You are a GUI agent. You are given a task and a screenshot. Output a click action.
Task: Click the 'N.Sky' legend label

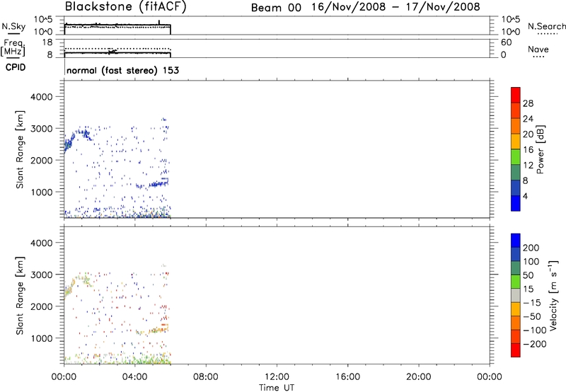coord(13,26)
